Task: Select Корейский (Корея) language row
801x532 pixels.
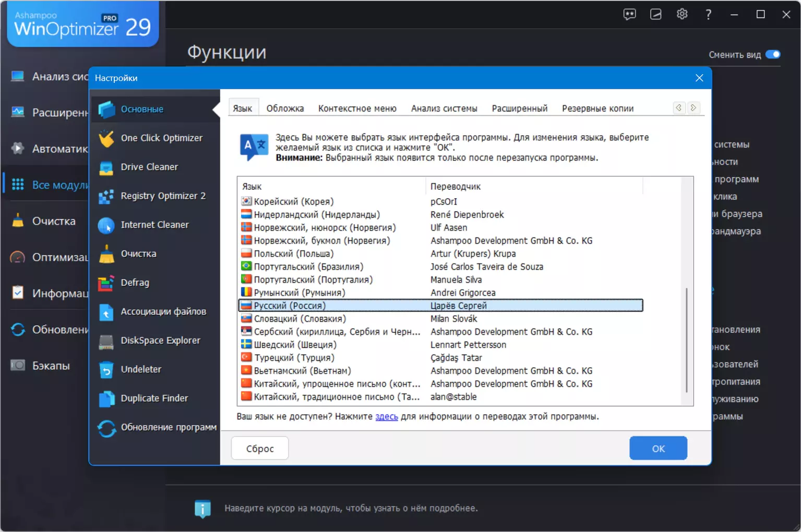Action: coord(440,202)
